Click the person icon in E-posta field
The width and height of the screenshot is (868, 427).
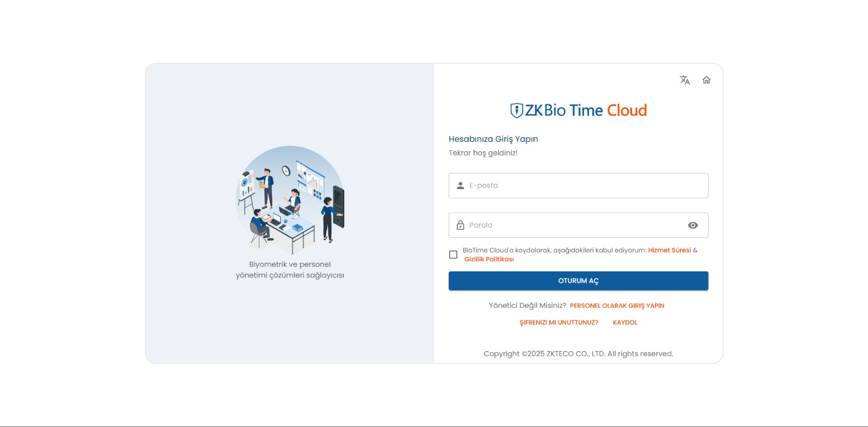tap(461, 185)
